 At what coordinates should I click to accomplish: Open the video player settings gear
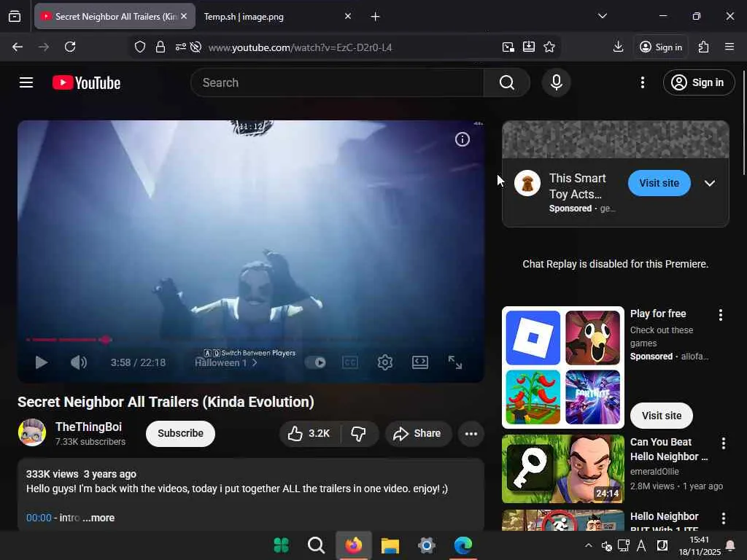click(385, 363)
